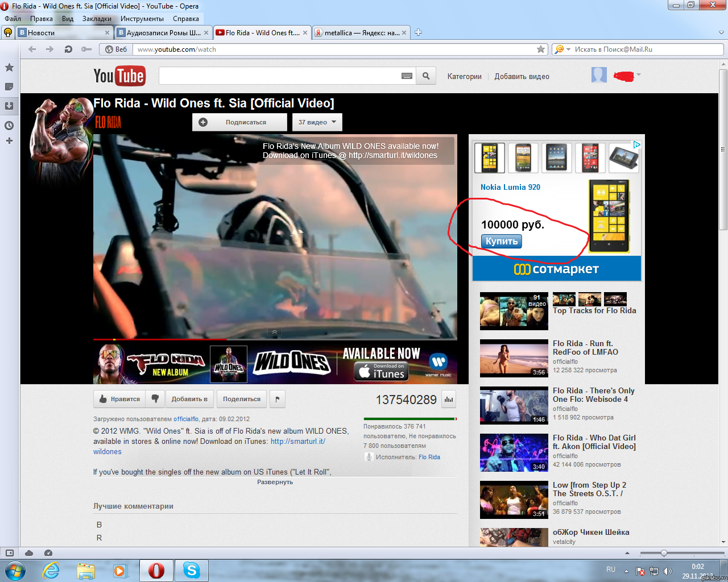This screenshot has height=582, width=728.
Task: Go forward with the browser forward arrow
Action: (x=50, y=49)
